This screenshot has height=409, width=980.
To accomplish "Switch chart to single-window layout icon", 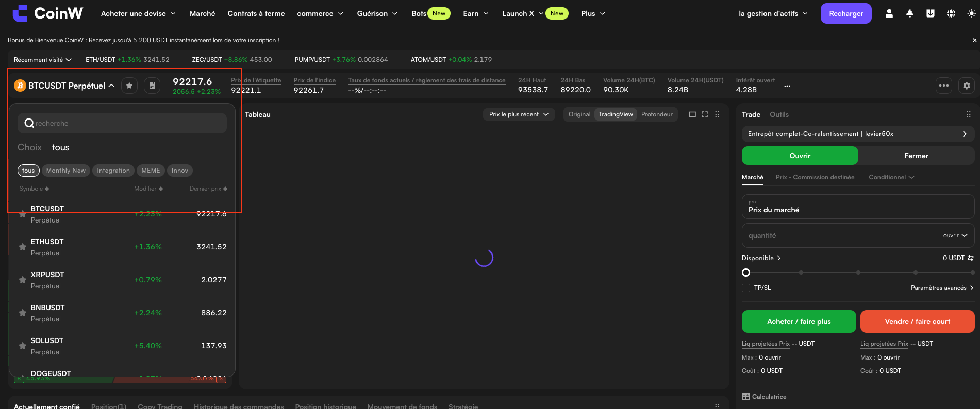I will pyautogui.click(x=692, y=114).
